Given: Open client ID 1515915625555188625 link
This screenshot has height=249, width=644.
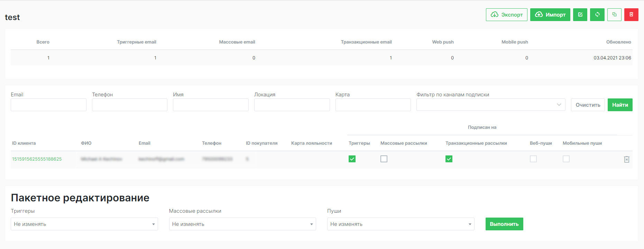Looking at the screenshot, I should (37, 159).
